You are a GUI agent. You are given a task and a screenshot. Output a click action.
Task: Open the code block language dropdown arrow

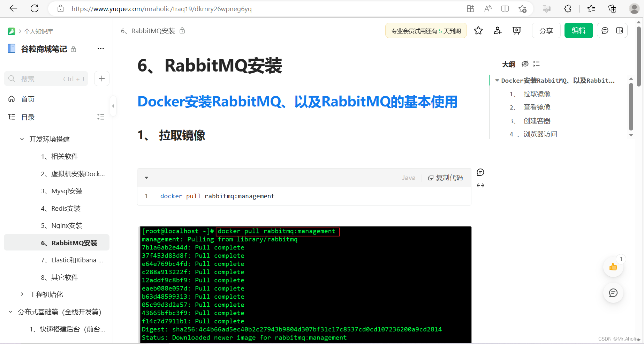pos(146,177)
